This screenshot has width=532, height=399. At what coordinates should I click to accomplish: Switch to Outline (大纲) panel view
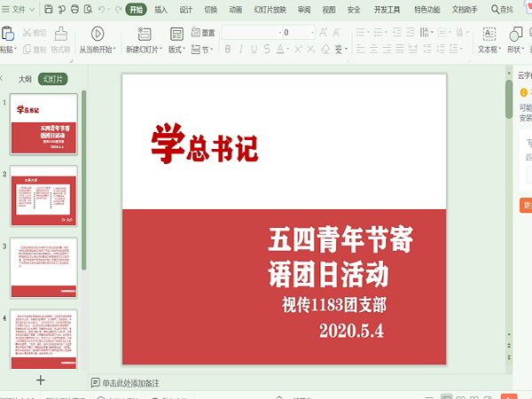click(25, 79)
